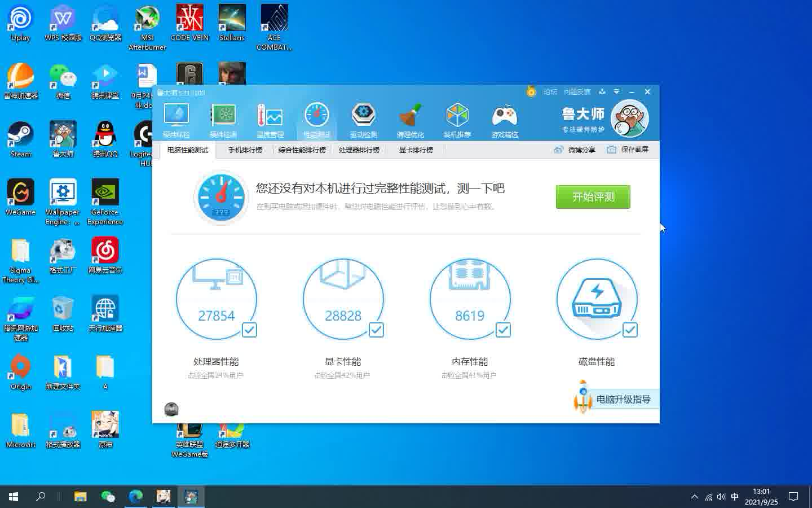Click memory score circle 8619
The width and height of the screenshot is (812, 508).
470,299
